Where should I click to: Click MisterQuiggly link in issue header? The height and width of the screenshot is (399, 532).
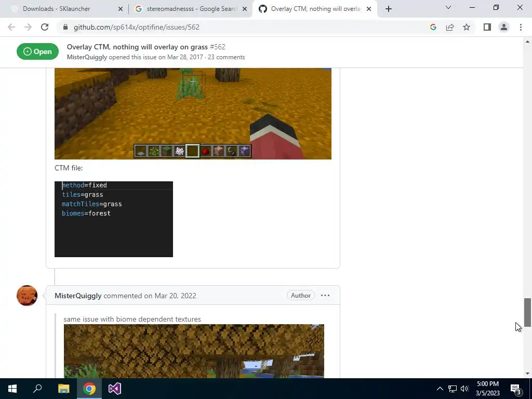87,57
